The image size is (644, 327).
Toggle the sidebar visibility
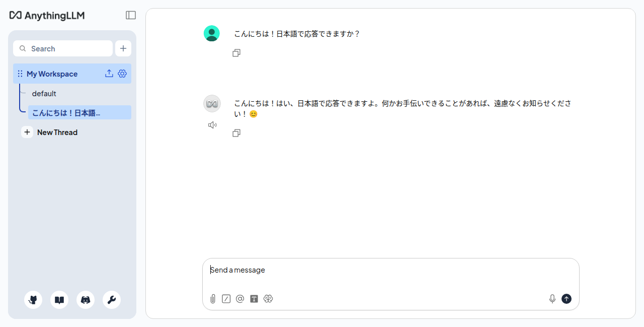(x=130, y=15)
